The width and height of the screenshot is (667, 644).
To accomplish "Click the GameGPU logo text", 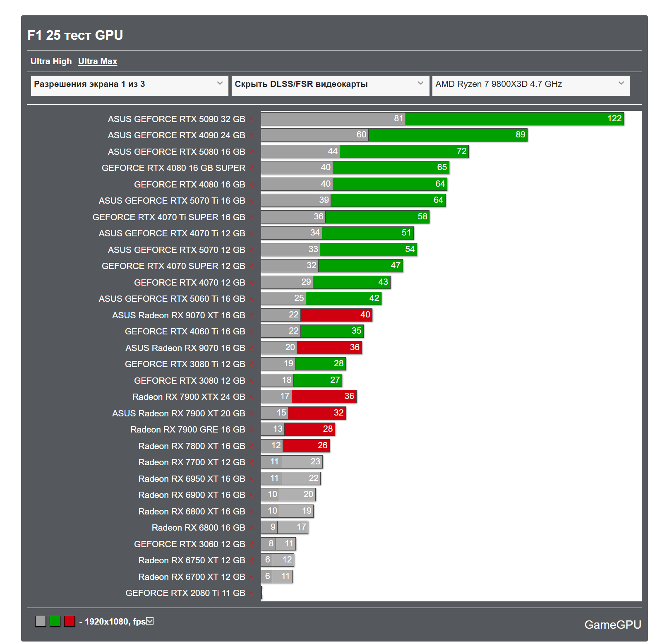I will (613, 625).
